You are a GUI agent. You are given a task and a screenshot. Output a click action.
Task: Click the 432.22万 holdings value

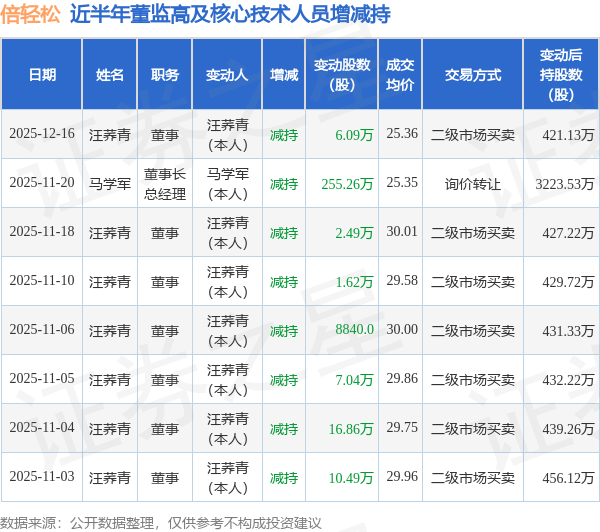point(568,380)
